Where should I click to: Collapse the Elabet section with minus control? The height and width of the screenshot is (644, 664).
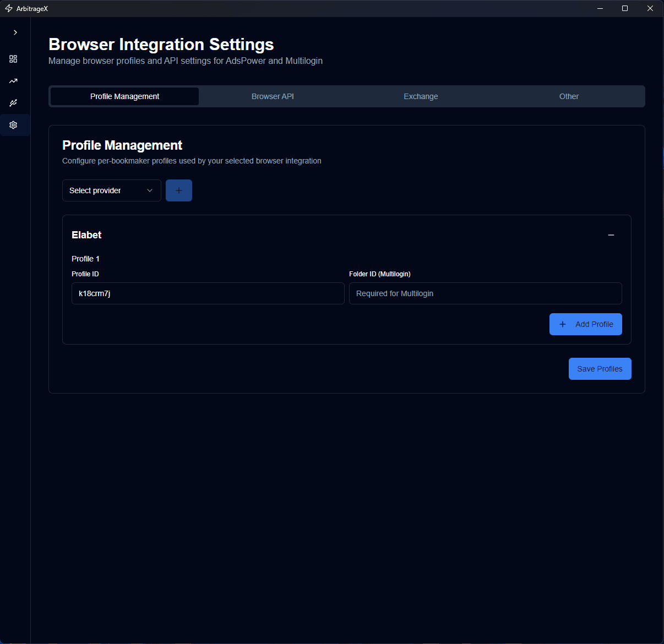611,235
